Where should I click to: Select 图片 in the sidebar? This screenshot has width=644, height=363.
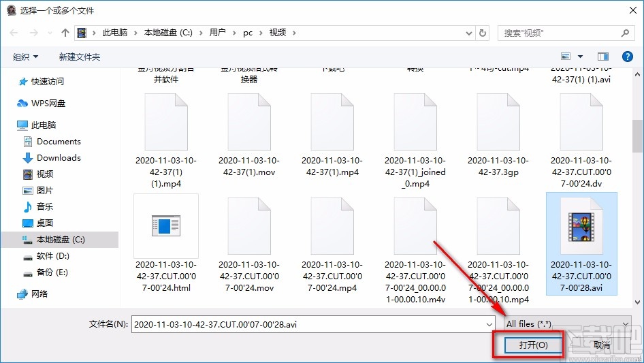(x=38, y=190)
